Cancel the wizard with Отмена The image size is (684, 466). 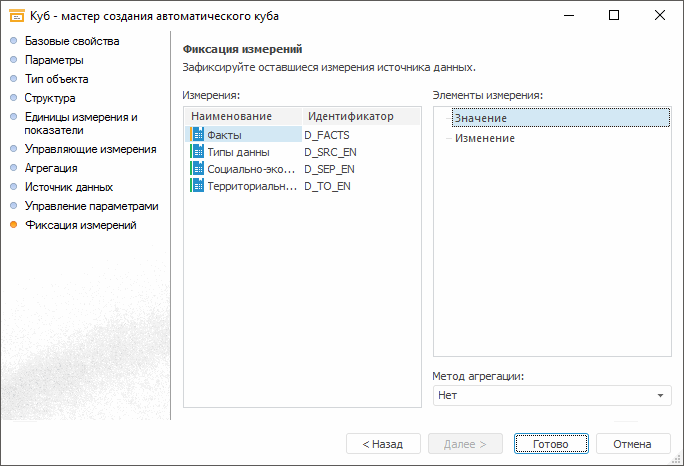click(x=632, y=443)
